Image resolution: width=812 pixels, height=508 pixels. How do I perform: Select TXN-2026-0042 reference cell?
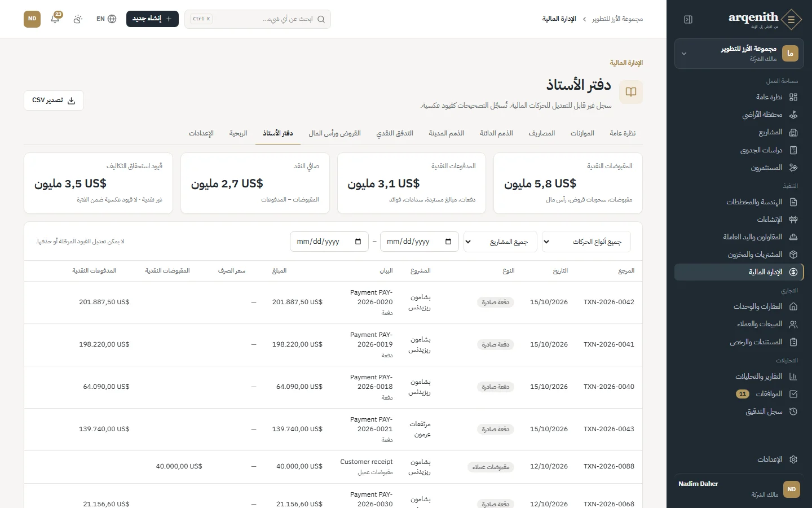pyautogui.click(x=609, y=302)
